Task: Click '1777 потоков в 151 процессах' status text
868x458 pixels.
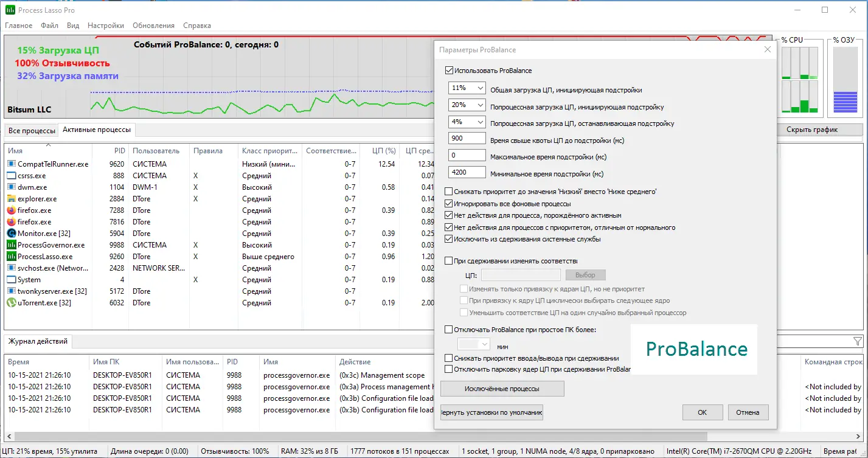Action: click(x=400, y=451)
